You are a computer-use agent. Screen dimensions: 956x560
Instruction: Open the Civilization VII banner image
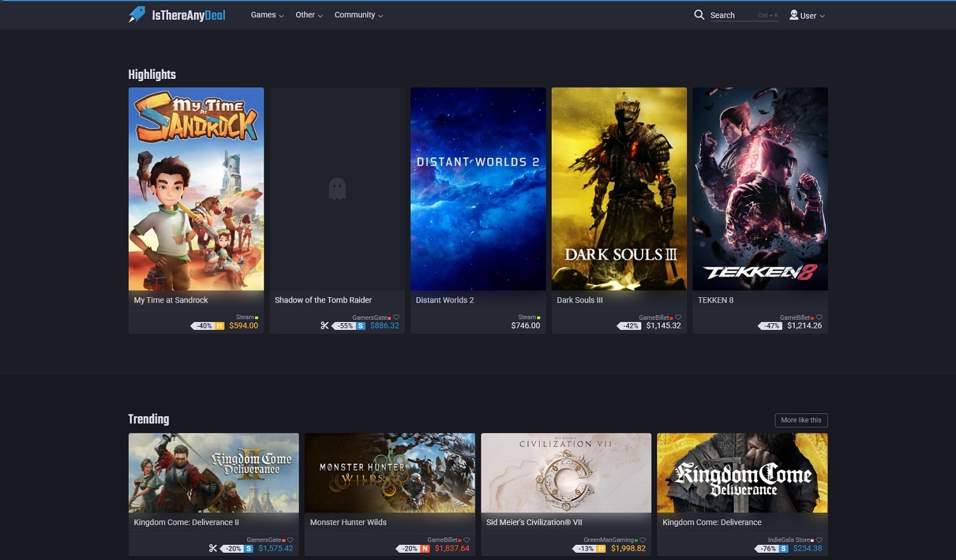click(566, 473)
